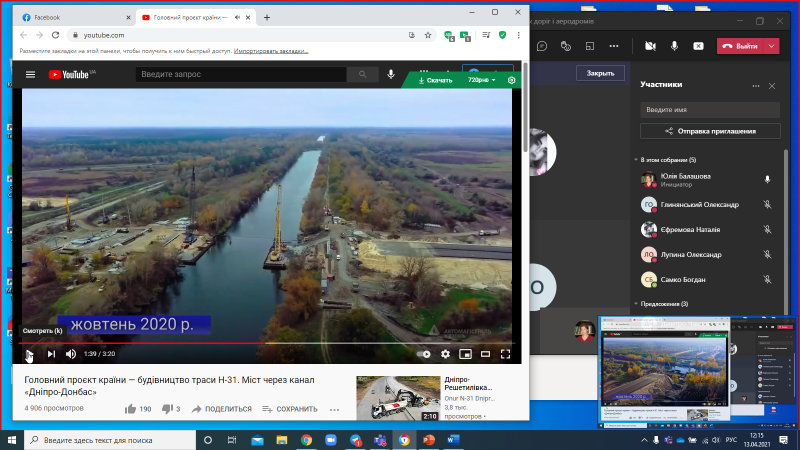The width and height of the screenshot is (800, 450).
Task: Click the participant name search field
Action: click(710, 110)
